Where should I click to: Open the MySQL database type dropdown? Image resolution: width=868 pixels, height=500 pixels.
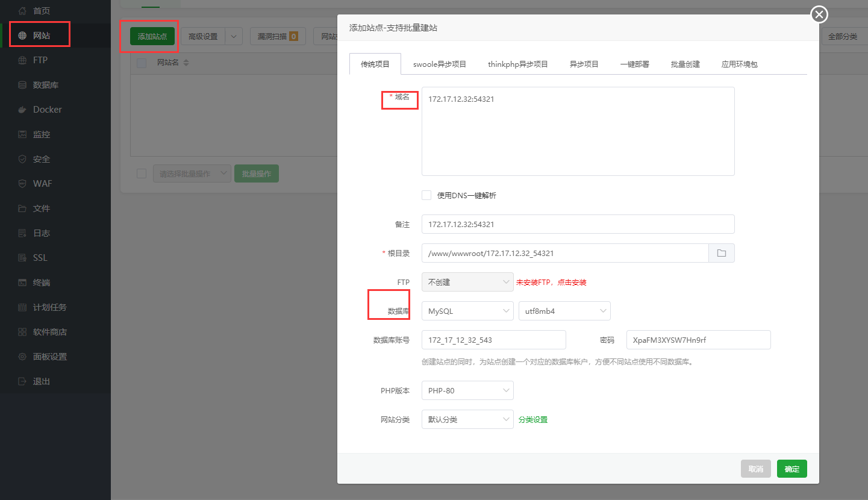click(x=467, y=311)
